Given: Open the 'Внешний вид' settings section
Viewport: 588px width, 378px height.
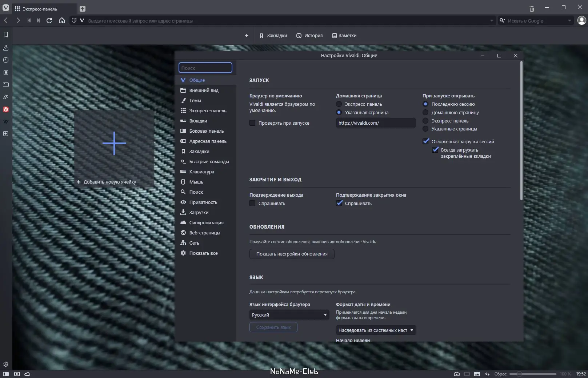Looking at the screenshot, I should pyautogui.click(x=204, y=91).
